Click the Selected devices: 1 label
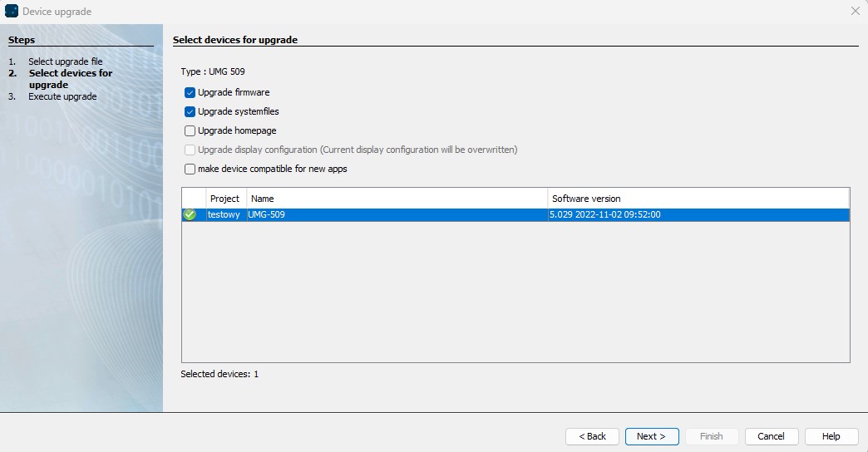The image size is (868, 452). point(219,374)
